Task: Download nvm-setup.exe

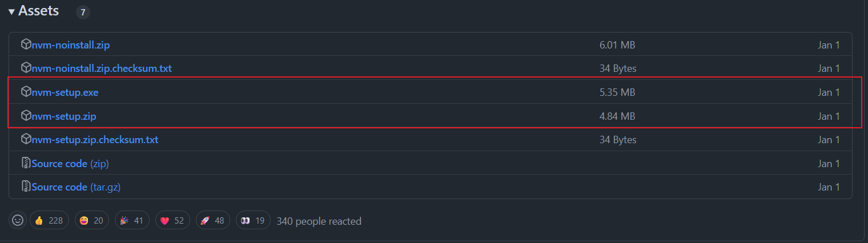Action: [61, 92]
